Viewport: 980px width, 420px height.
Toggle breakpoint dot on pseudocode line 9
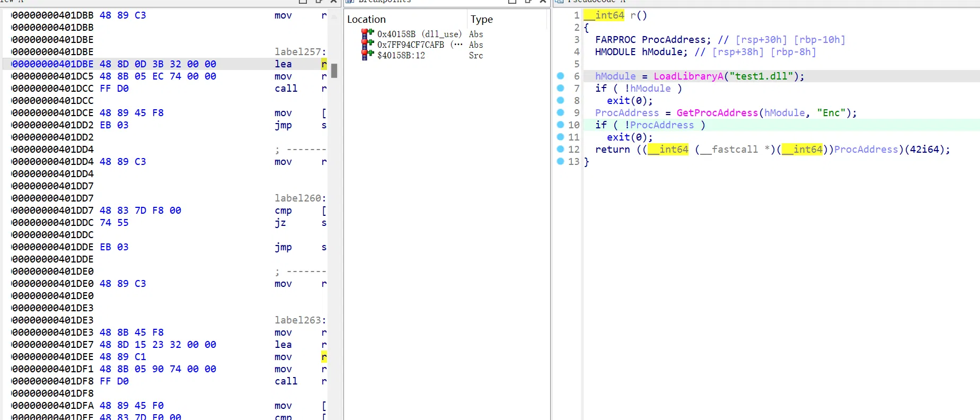pyautogui.click(x=560, y=112)
